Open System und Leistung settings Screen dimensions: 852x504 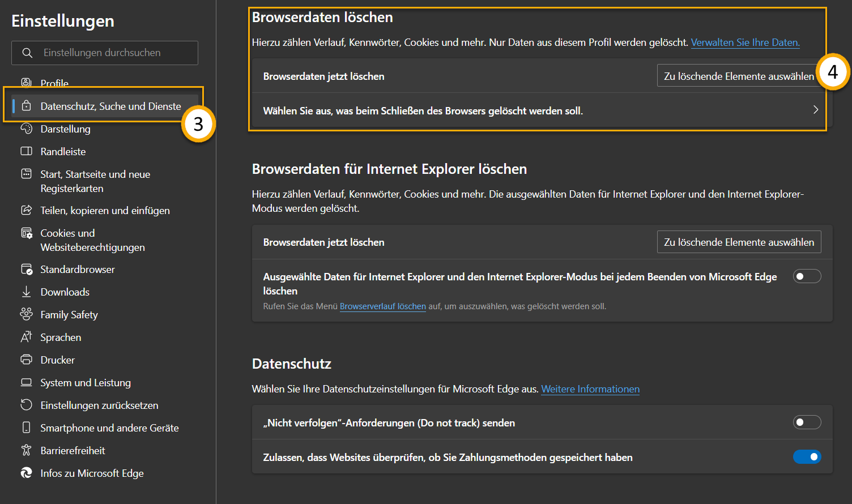pyautogui.click(x=86, y=383)
